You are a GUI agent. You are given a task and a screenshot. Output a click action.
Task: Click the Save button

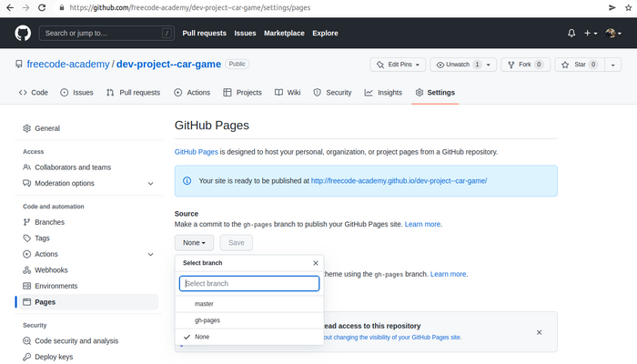click(237, 243)
